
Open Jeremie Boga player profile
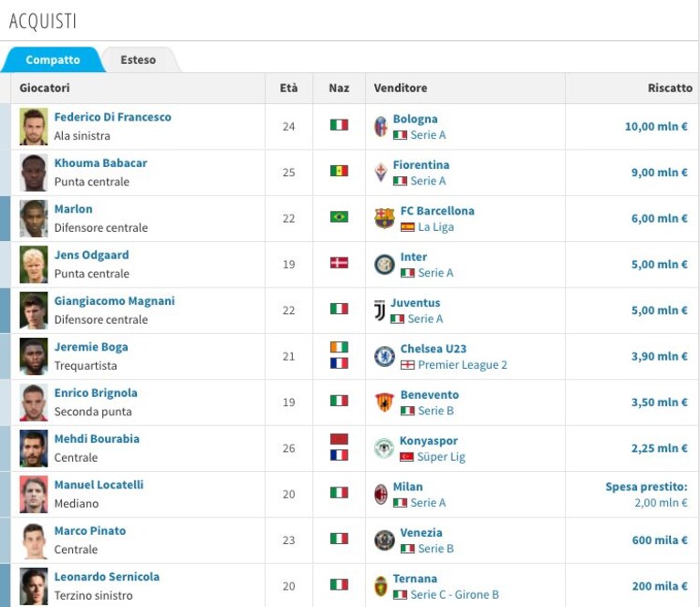[x=91, y=347]
